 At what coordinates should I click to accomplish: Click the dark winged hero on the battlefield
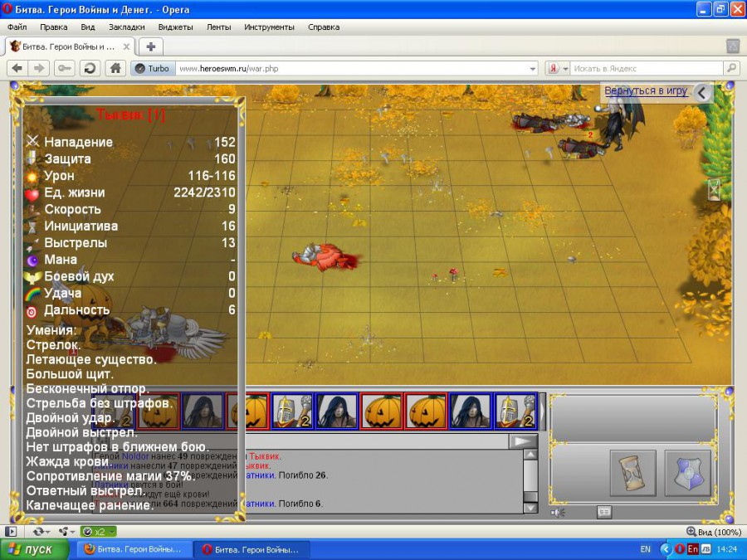point(621,120)
